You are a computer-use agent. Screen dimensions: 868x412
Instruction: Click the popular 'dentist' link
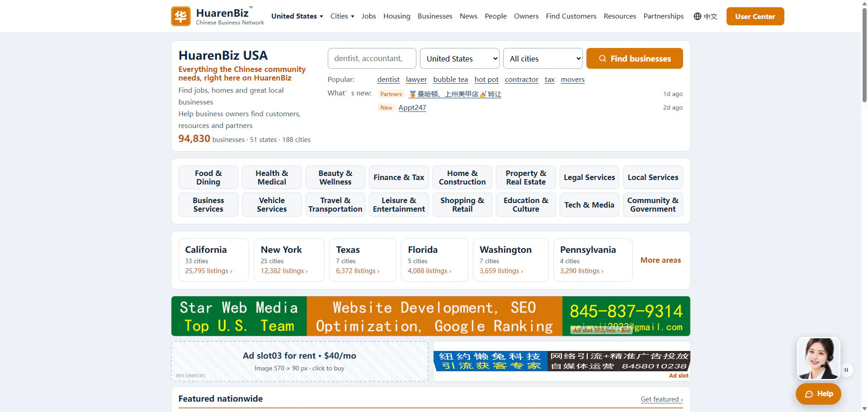click(x=388, y=80)
